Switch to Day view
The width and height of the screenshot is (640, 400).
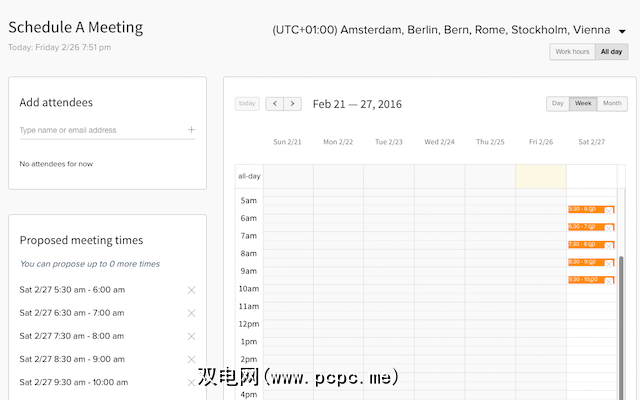click(558, 103)
